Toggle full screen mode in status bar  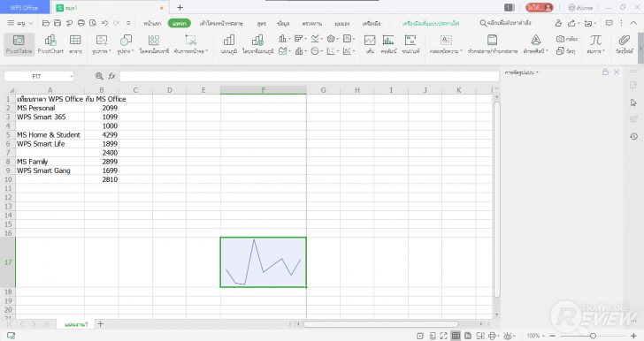(443, 336)
